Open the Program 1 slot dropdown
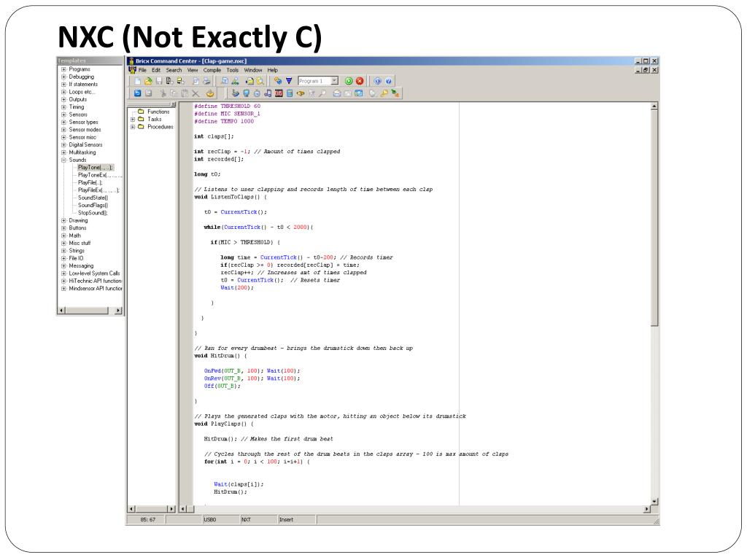Screen dimensions: 747x560 click(x=335, y=81)
